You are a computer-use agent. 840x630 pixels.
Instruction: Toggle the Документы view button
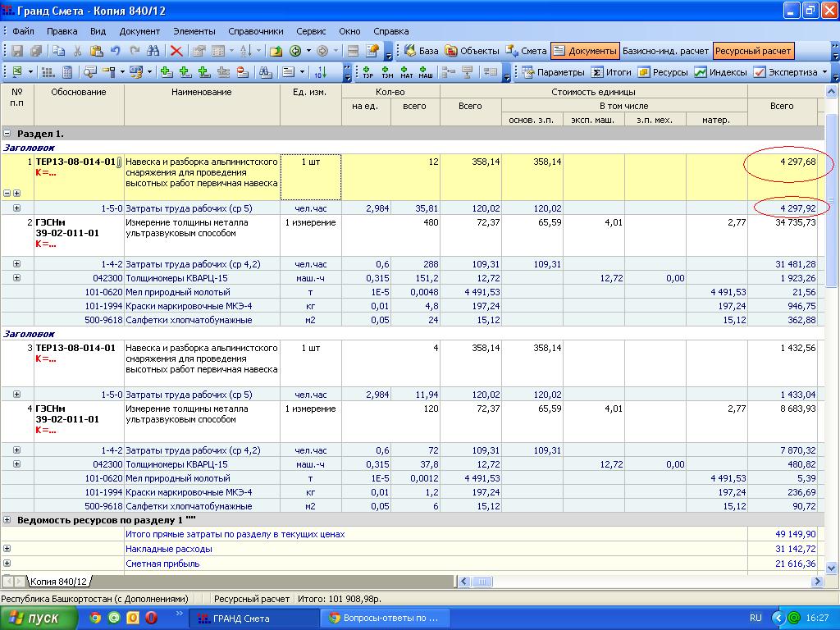(x=584, y=51)
